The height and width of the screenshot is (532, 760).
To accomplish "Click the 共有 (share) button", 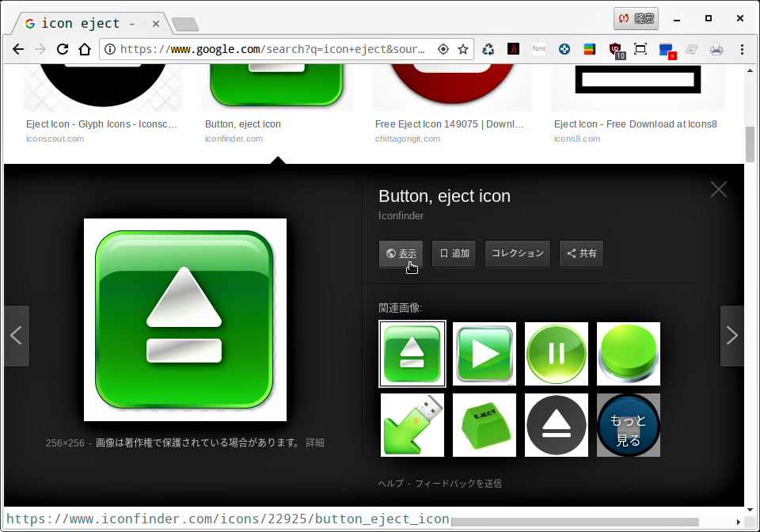I will coord(581,253).
